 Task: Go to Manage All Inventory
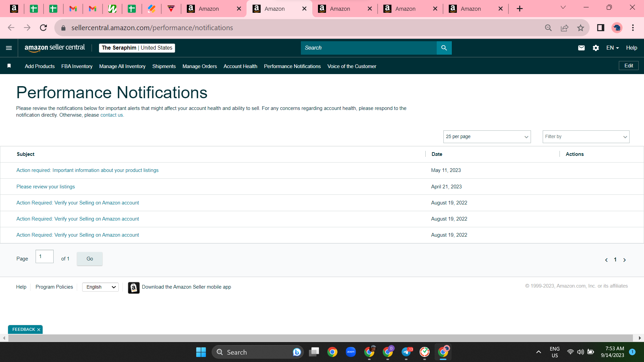(x=122, y=66)
